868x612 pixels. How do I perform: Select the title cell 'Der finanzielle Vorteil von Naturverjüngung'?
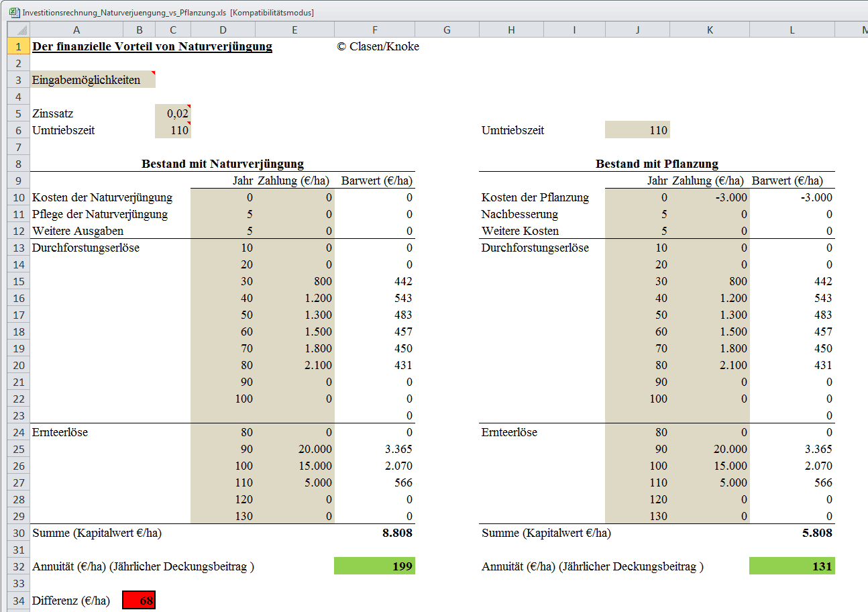[x=152, y=46]
